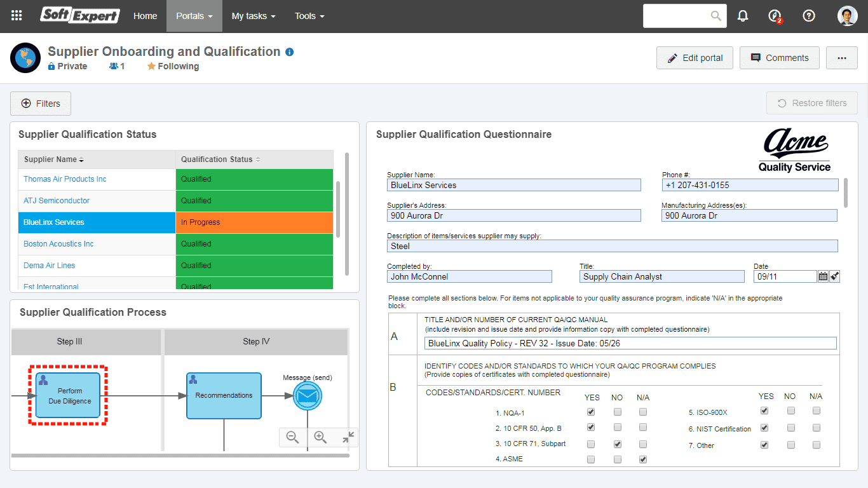Uncheck YES for NIST Certification
This screenshot has height=488, width=868.
pos(765,428)
